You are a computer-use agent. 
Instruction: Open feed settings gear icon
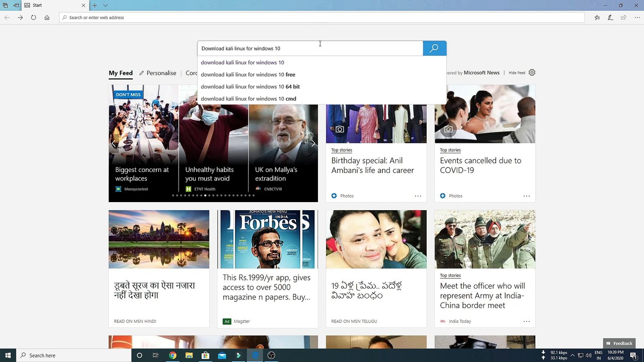[x=532, y=72]
